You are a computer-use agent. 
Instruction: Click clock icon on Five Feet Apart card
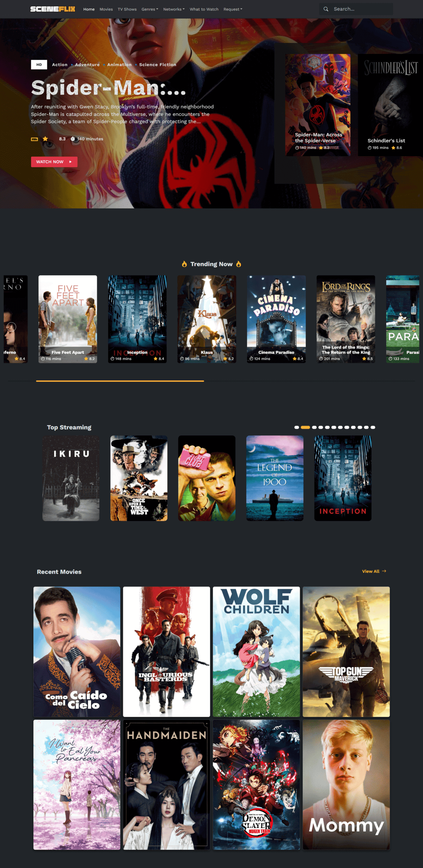[x=43, y=359]
